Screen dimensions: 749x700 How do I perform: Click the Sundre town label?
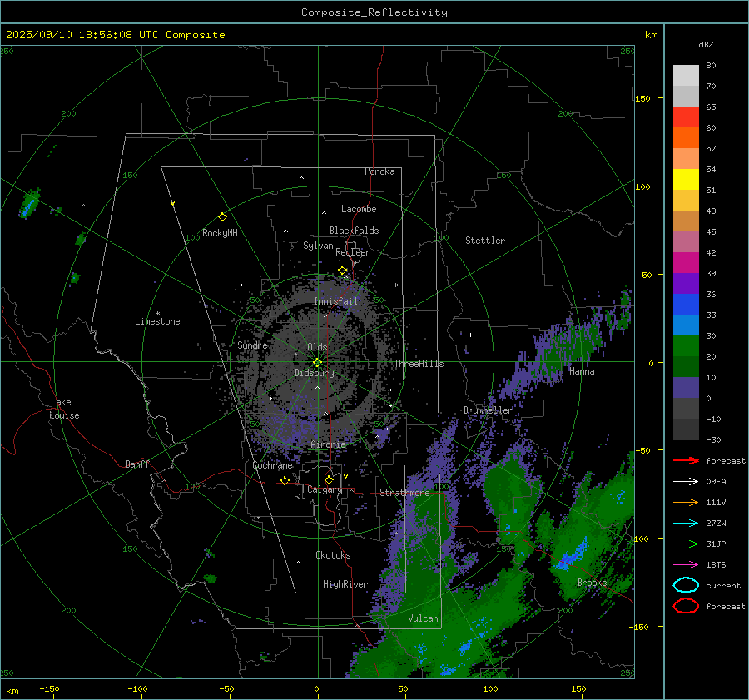[x=253, y=345]
